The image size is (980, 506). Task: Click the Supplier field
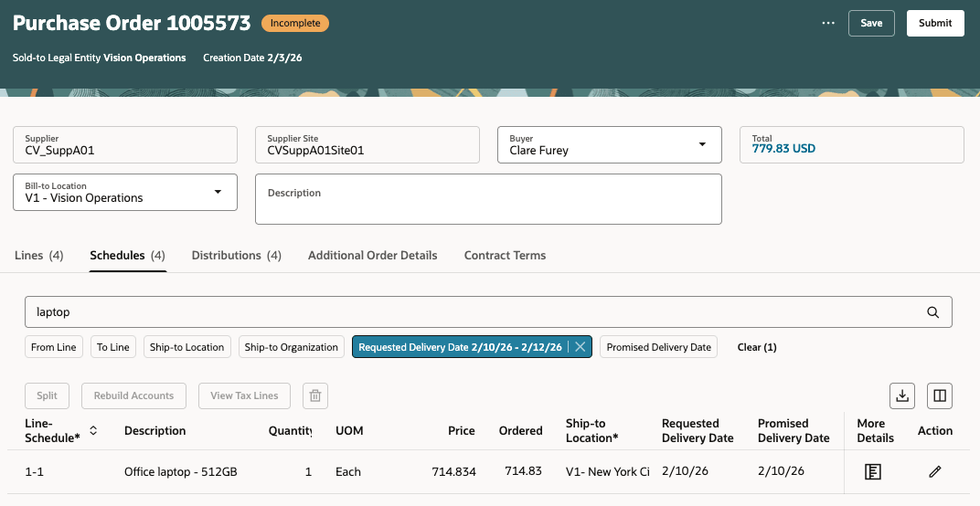pyautogui.click(x=125, y=145)
